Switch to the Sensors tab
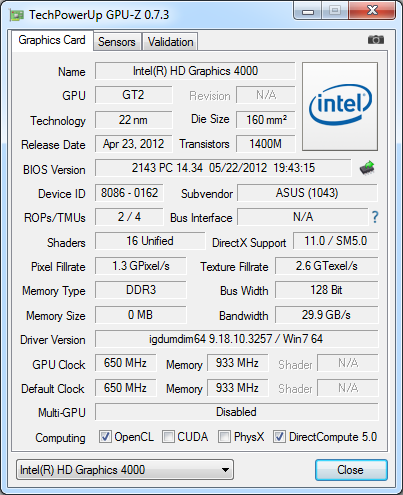 [117, 42]
